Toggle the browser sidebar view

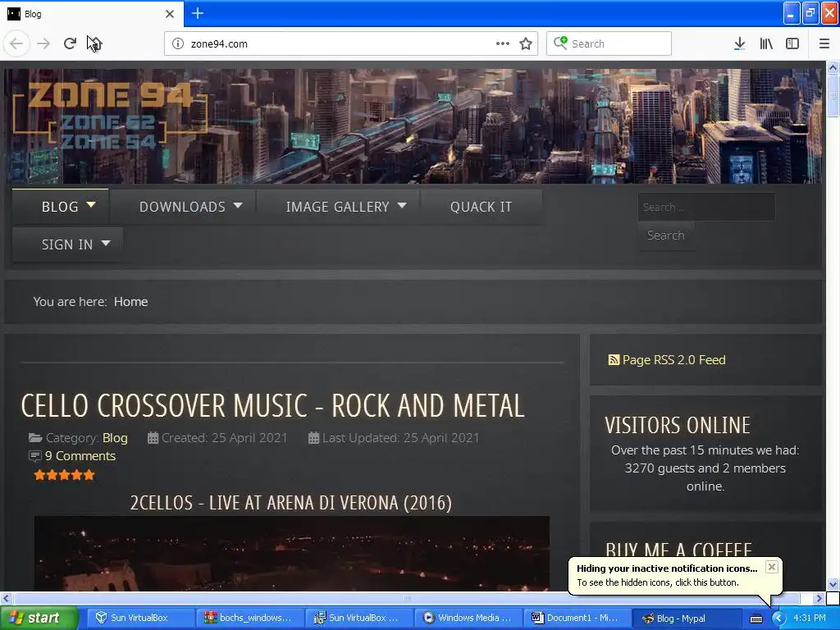(792, 43)
